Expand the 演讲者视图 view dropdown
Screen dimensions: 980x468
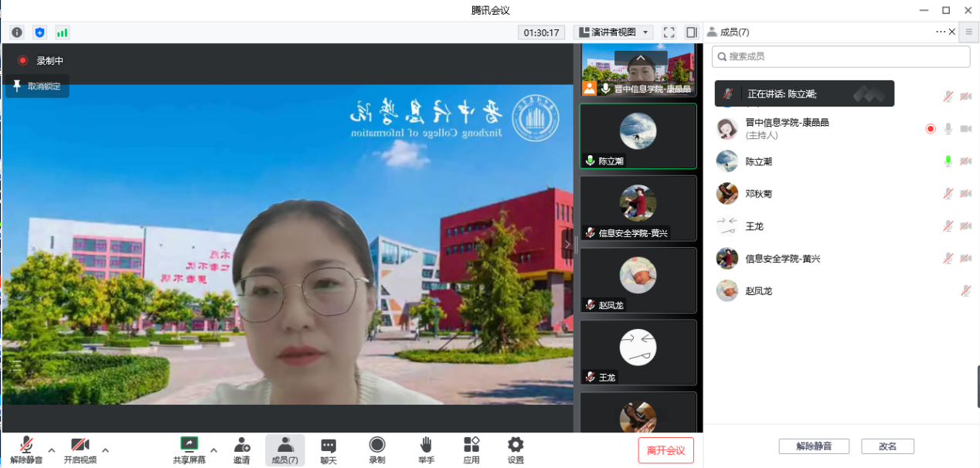[x=614, y=32]
